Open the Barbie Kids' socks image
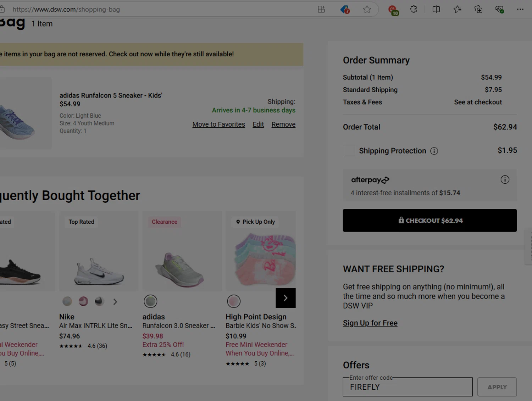 click(x=261, y=251)
